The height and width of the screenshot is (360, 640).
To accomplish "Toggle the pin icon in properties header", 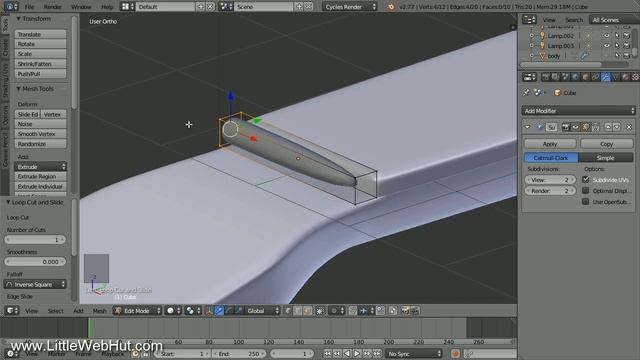I will coord(527,93).
